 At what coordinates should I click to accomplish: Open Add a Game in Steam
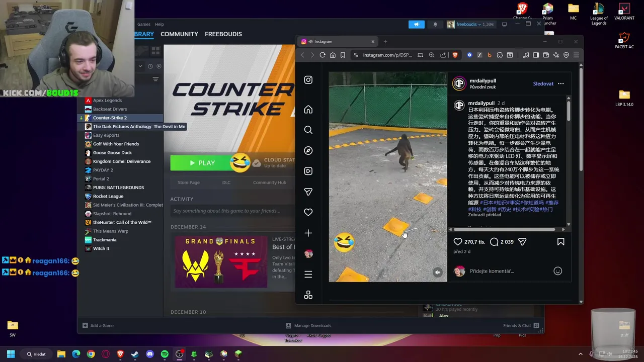[98, 326]
